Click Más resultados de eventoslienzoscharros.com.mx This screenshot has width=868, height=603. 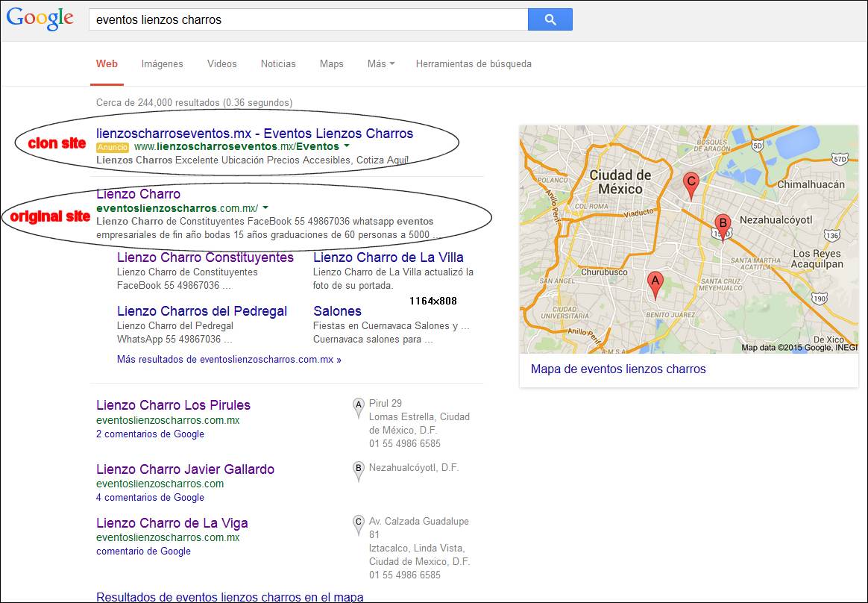[229, 359]
